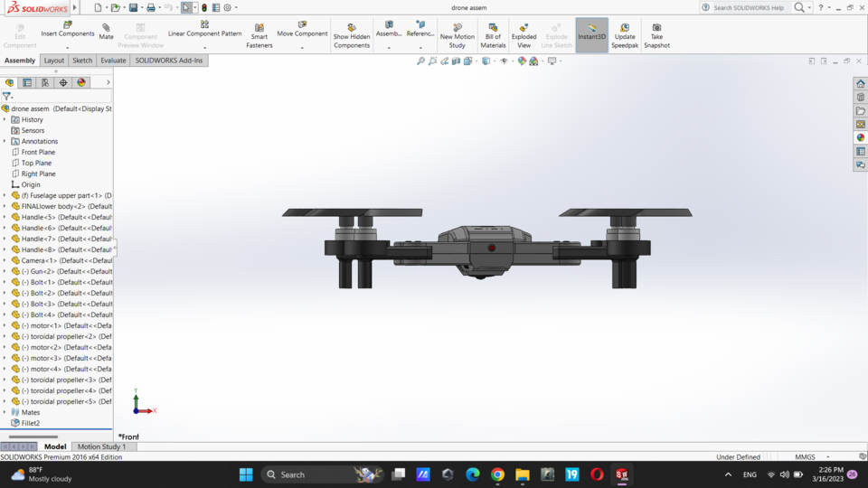Select the Motion Study 1 tab

click(101, 446)
